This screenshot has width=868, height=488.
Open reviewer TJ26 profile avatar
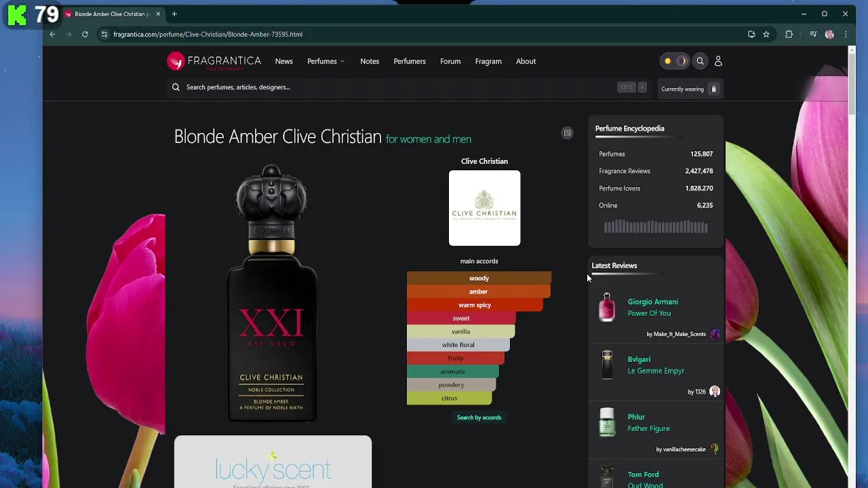(714, 392)
